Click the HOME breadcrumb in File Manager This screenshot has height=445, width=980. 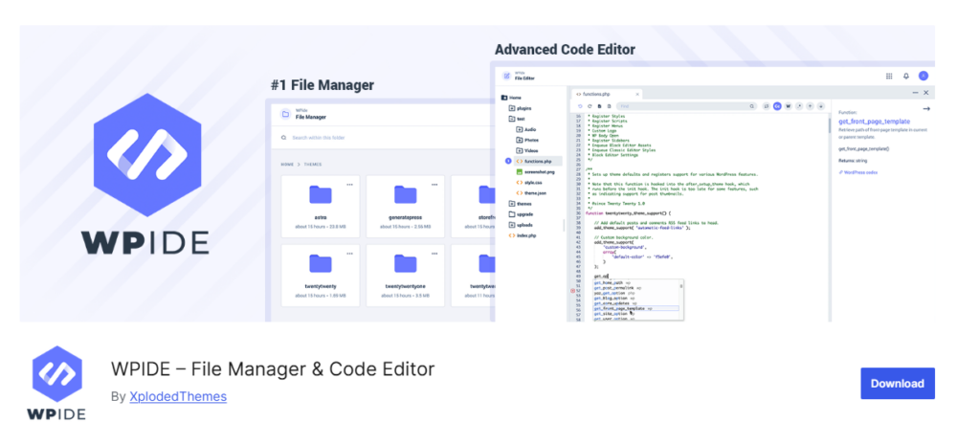coord(287,165)
